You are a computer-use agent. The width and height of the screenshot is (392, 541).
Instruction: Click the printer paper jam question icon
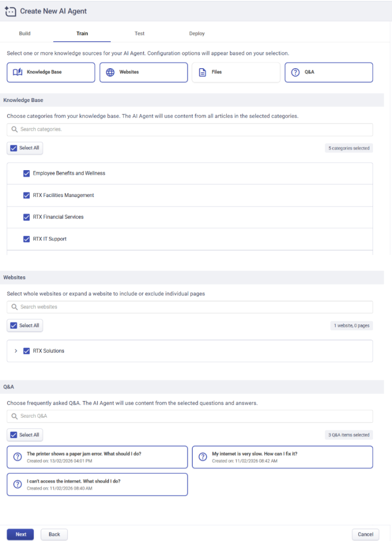[x=17, y=457]
